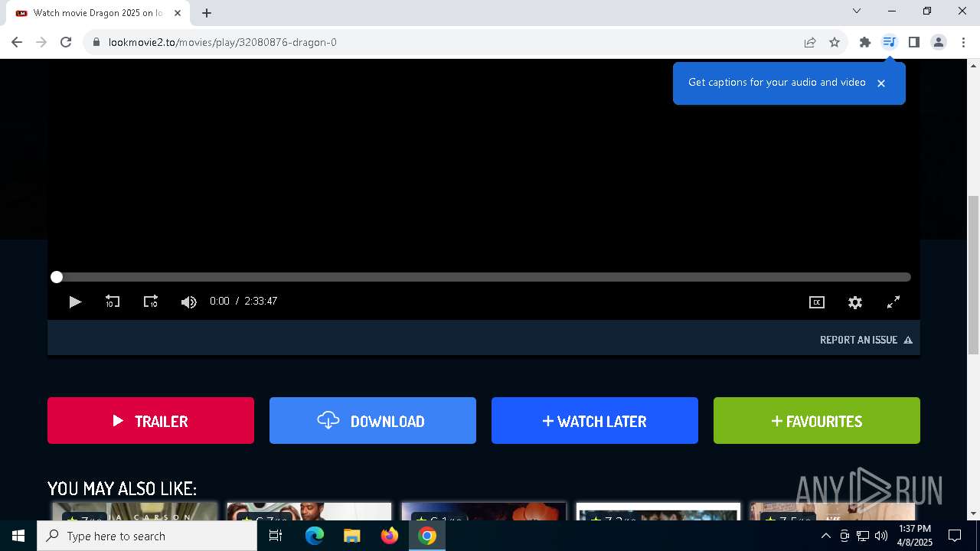Select the Watch movie Dragon 2025 tab

click(98, 13)
